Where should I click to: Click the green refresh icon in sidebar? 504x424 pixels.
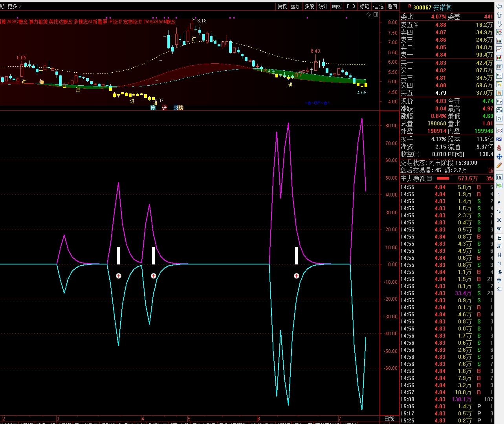click(x=499, y=185)
